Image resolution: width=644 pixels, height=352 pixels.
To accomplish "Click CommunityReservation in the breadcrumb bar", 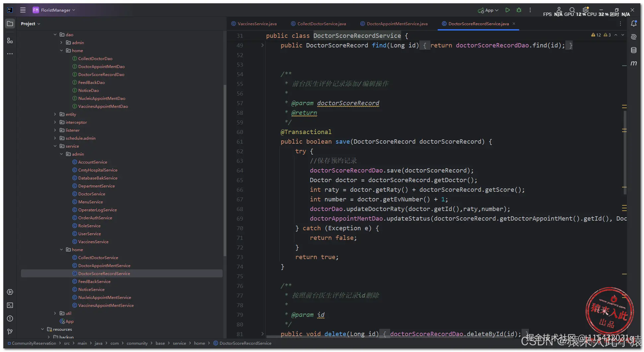I will [32, 343].
